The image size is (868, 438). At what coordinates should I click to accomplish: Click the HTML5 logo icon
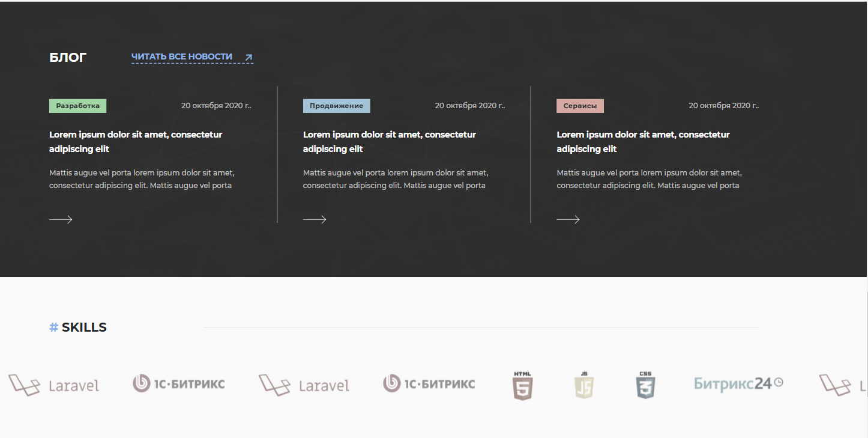(x=522, y=386)
